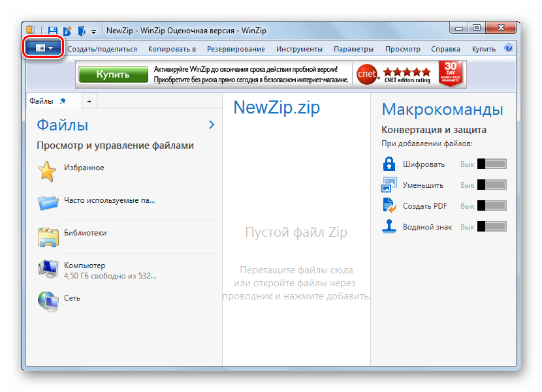Open Избранное item
Viewport: 542px width, 392px height.
[127, 172]
